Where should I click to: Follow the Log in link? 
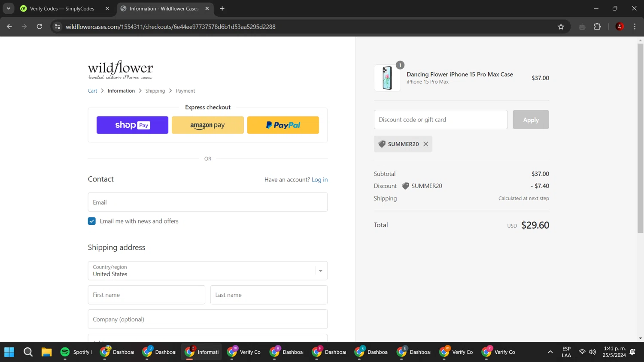(319, 180)
